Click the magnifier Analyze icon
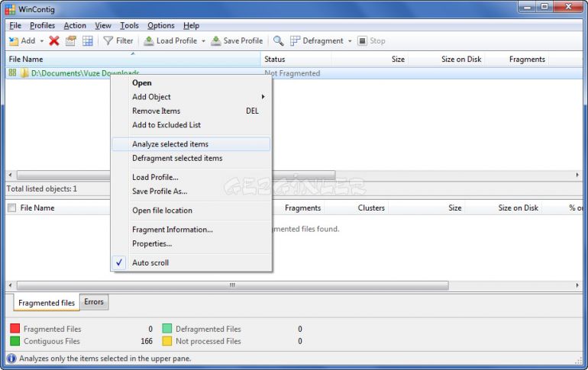This screenshot has height=370, width=588. (278, 41)
